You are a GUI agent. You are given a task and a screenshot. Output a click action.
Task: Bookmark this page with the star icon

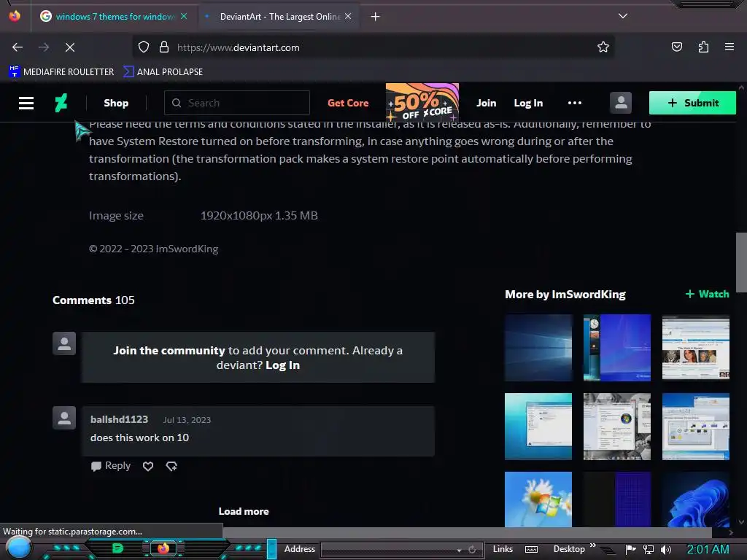pos(603,47)
